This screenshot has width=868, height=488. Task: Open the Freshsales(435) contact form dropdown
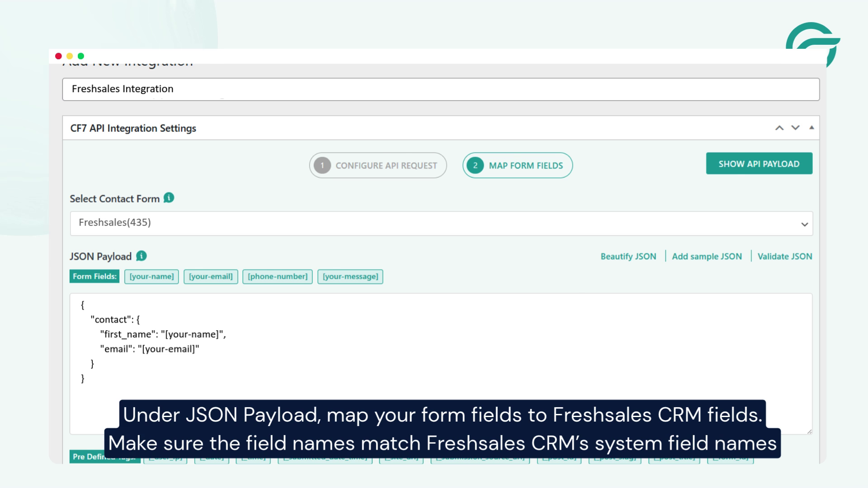(x=441, y=223)
